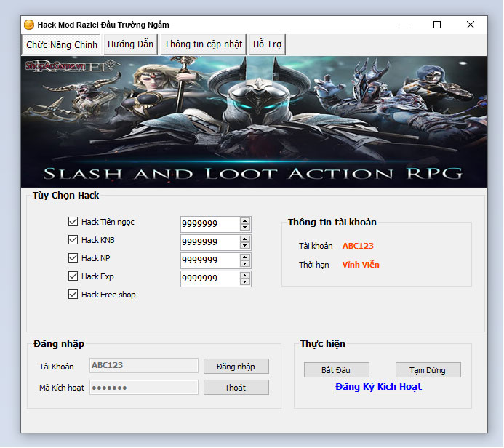The width and height of the screenshot is (504, 448).
Task: Open the Hỗ Trợ tab
Action: pyautogui.click(x=267, y=44)
